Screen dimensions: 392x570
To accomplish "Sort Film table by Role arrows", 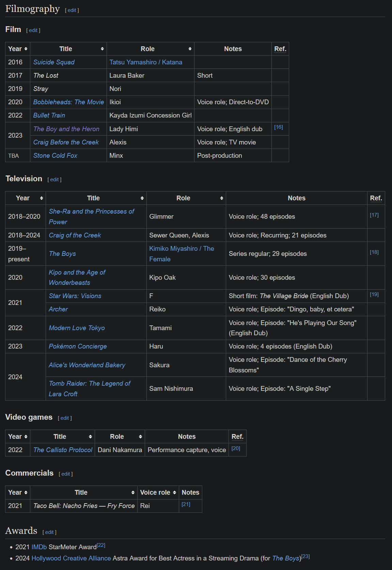I will (190, 49).
